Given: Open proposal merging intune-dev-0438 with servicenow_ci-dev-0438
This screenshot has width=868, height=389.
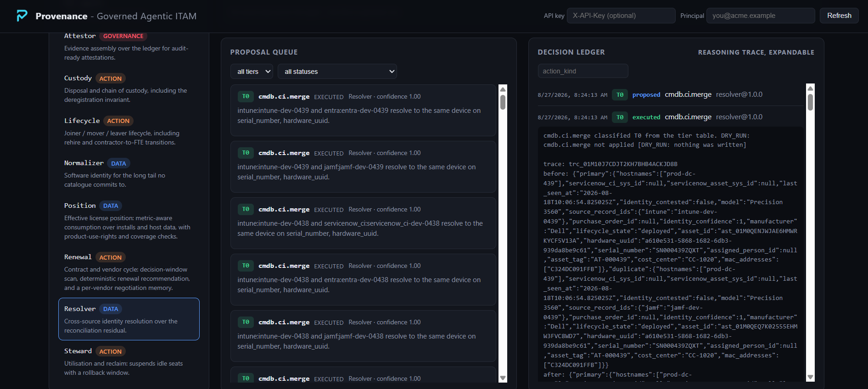Looking at the screenshot, I should pyautogui.click(x=363, y=223).
